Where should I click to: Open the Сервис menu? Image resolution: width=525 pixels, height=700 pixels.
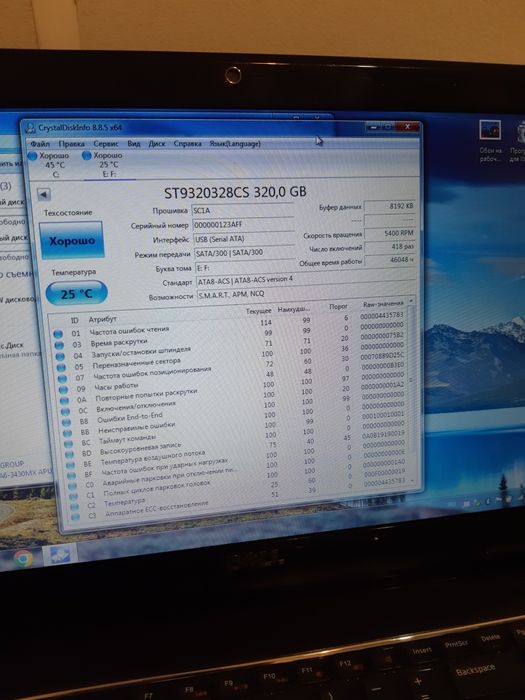click(x=106, y=144)
